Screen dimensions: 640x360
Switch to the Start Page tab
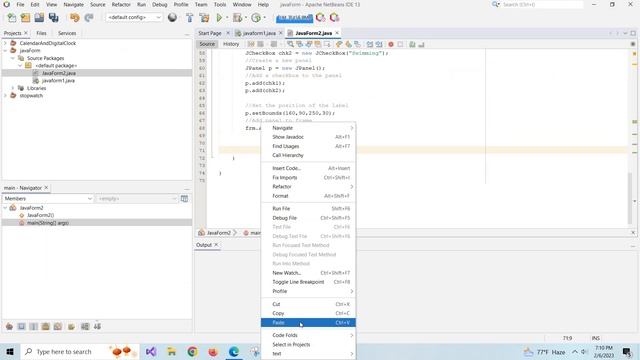click(x=210, y=33)
